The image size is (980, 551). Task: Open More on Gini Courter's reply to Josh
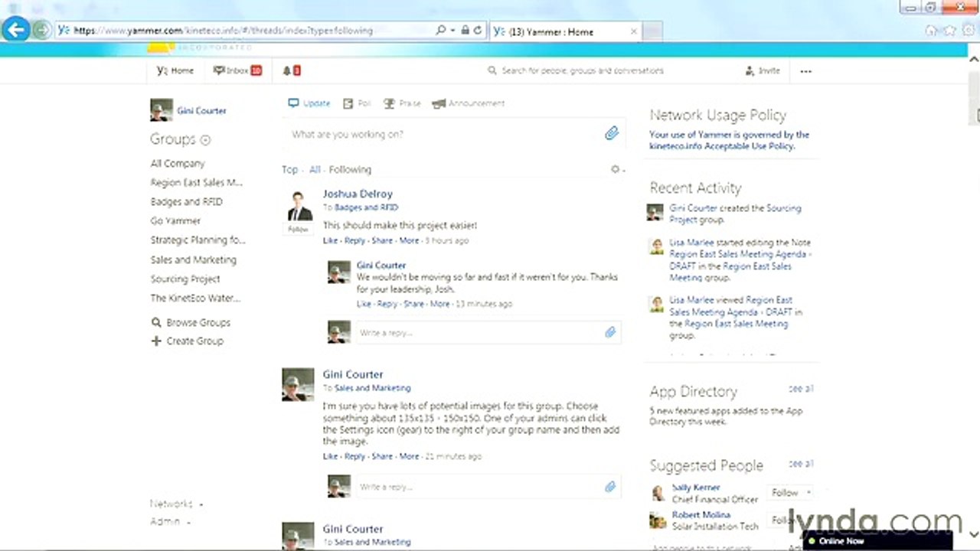point(440,305)
